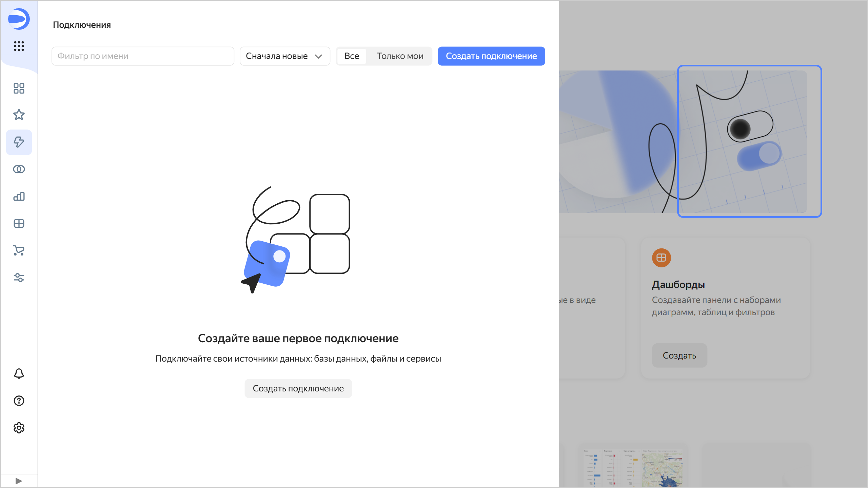868x488 pixels.
Task: Open the collections squares icon in sidebar
Action: click(x=19, y=88)
